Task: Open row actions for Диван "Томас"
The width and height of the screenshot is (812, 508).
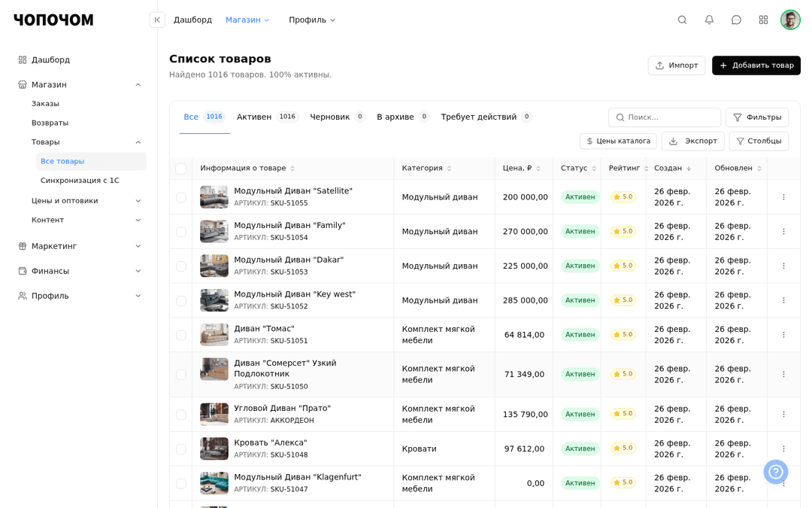Action: (x=783, y=335)
